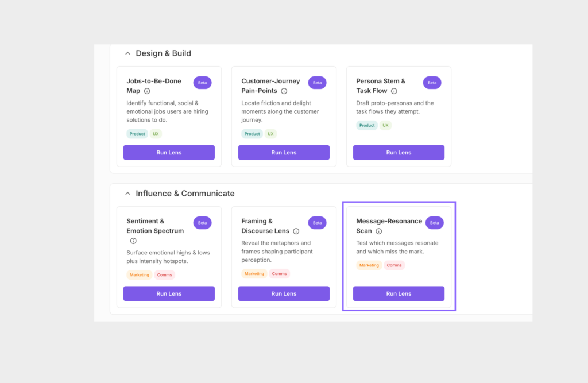
Task: Click UX tag on Persona Stem card
Action: [x=385, y=125]
